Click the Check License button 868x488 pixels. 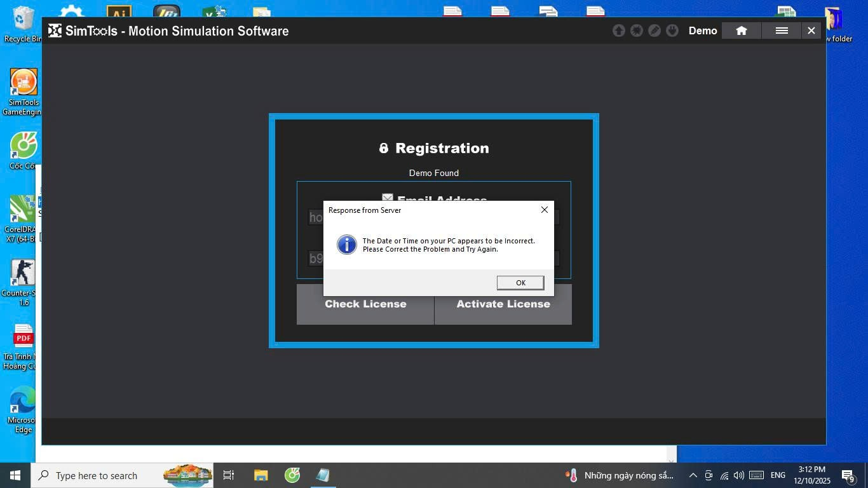365,304
